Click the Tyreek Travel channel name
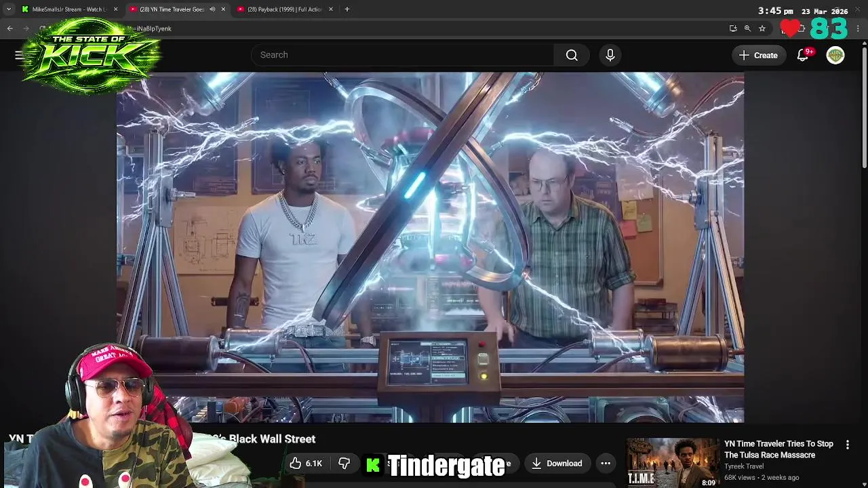Image resolution: width=868 pixels, height=488 pixels. (744, 466)
